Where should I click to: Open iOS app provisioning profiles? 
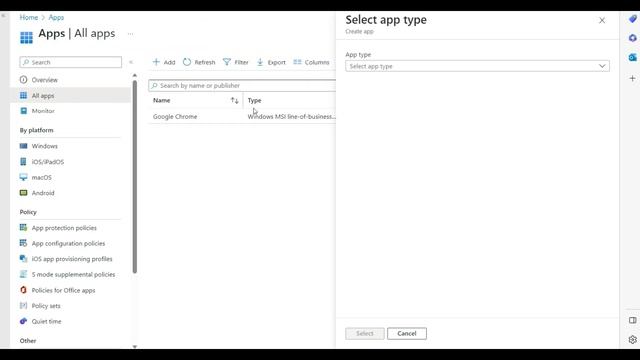72,259
